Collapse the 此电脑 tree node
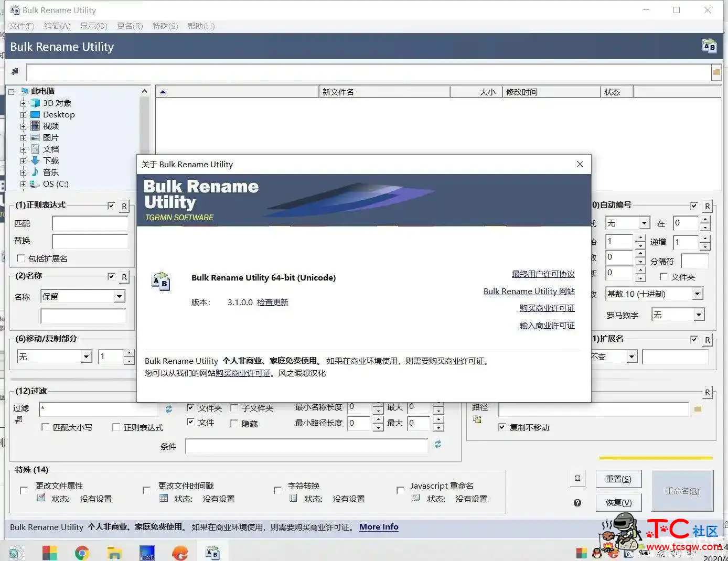The height and width of the screenshot is (561, 728). 12,92
